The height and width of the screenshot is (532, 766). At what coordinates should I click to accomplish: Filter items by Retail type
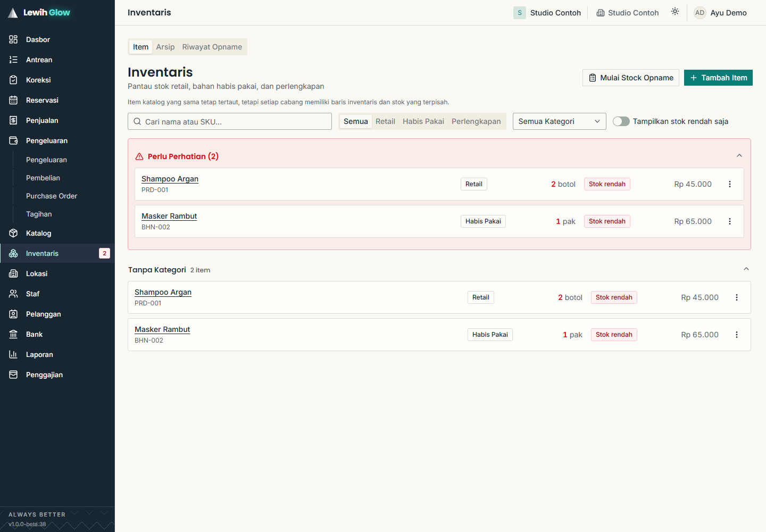(385, 121)
